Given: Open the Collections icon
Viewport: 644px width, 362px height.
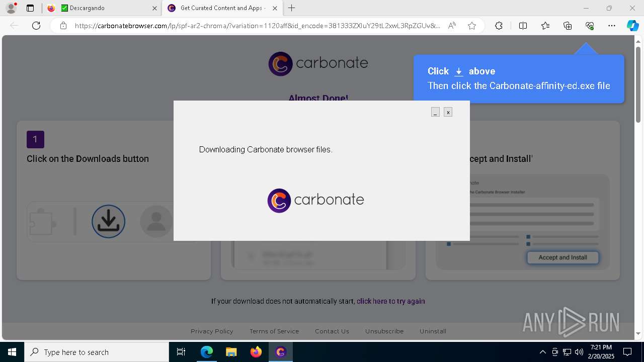Looking at the screenshot, I should pyautogui.click(x=568, y=26).
